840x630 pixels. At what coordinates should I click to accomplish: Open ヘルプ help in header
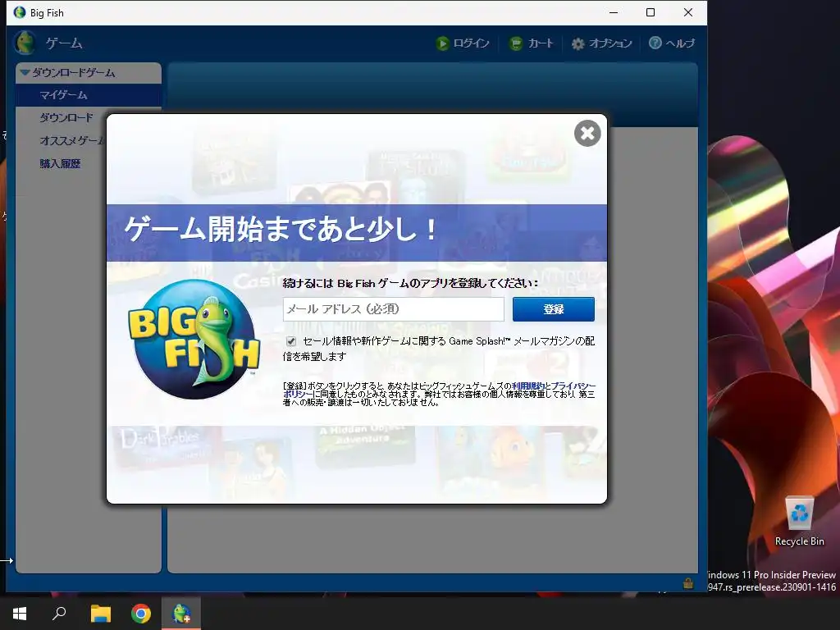672,43
